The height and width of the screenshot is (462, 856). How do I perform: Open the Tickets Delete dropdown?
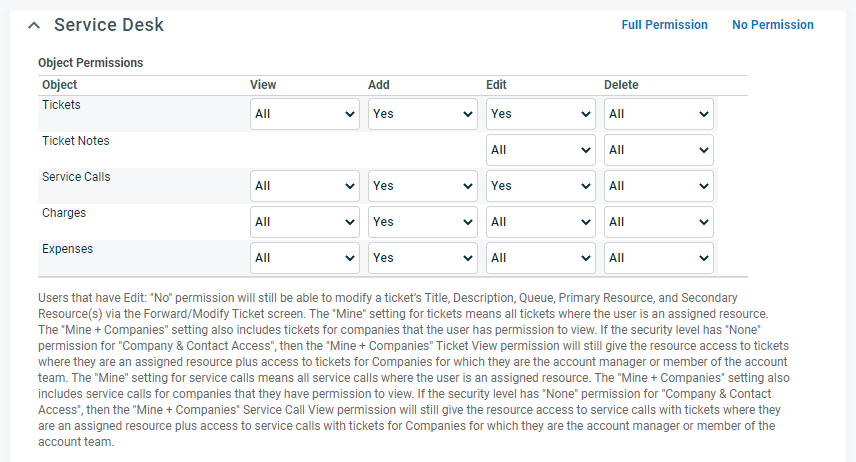pyautogui.click(x=658, y=114)
